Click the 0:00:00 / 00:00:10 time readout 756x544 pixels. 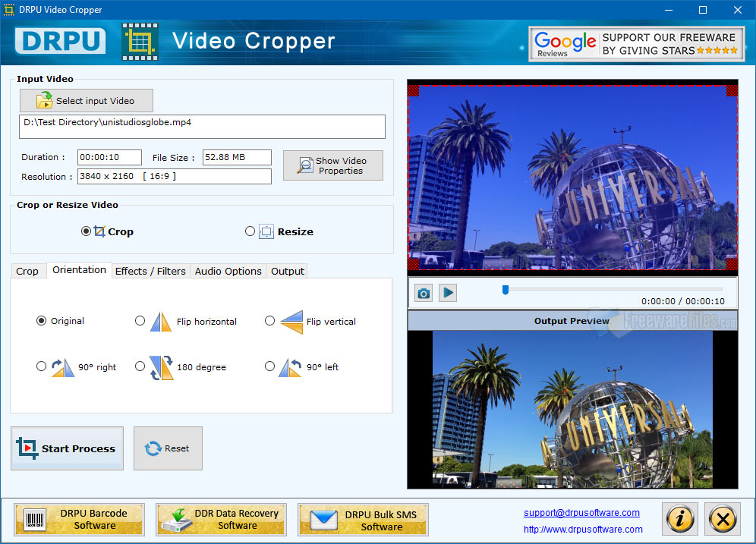click(682, 301)
